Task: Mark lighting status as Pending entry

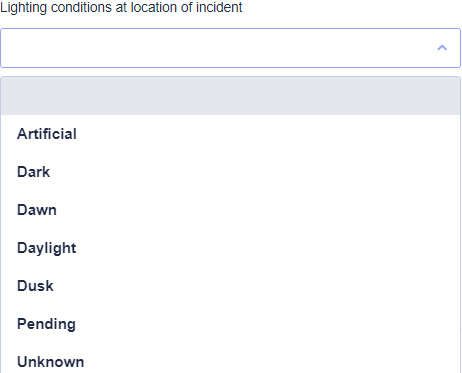Action: tap(231, 324)
